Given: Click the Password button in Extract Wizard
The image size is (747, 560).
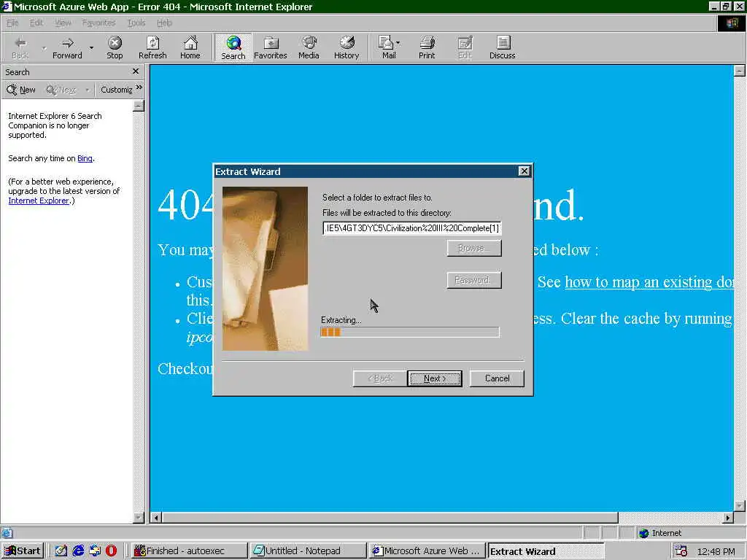Looking at the screenshot, I should pos(474,281).
